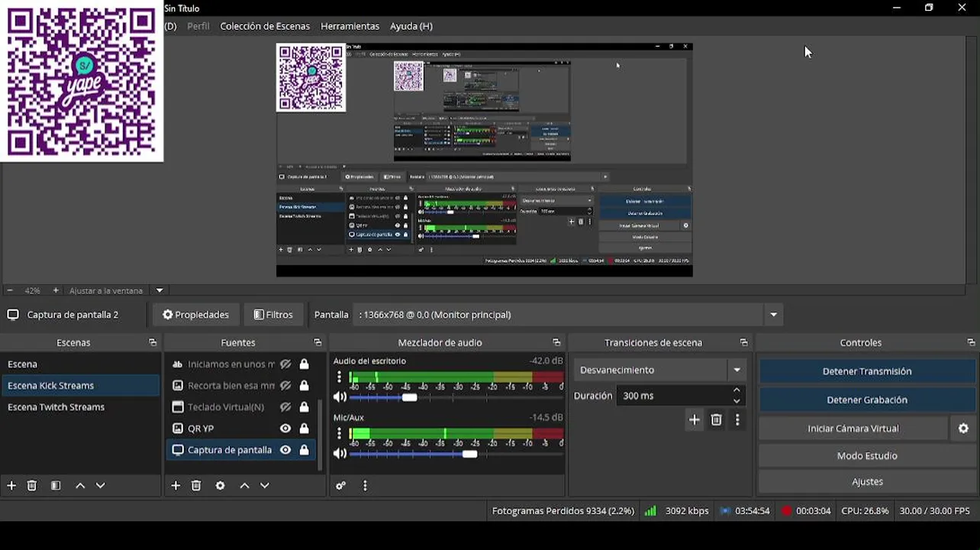This screenshot has height=550, width=980.
Task: Open Filtros for the selected source
Action: click(x=273, y=315)
